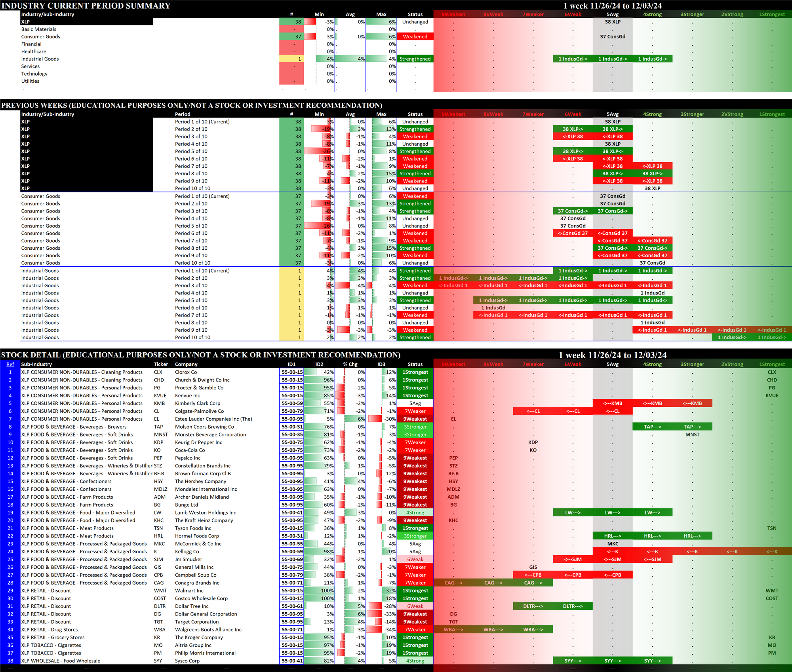Click the Status header in the Previous Weeks section
The height and width of the screenshot is (672, 792).
(x=415, y=114)
